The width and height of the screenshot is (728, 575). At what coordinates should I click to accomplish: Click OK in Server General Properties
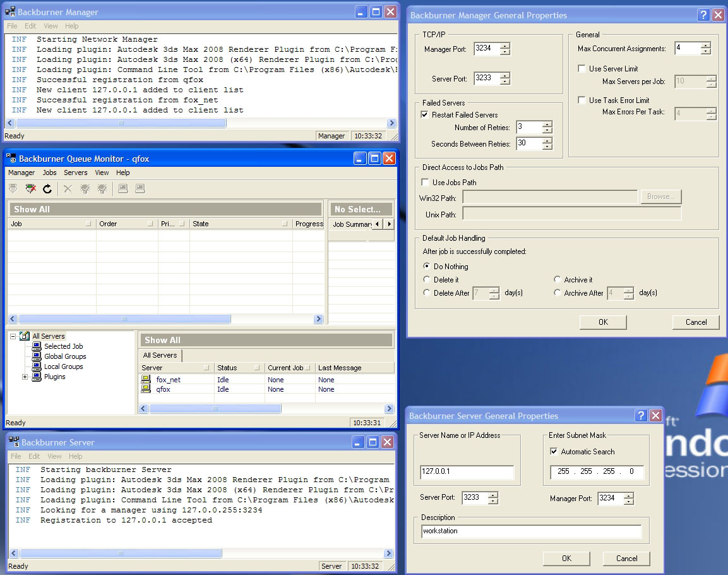[566, 559]
